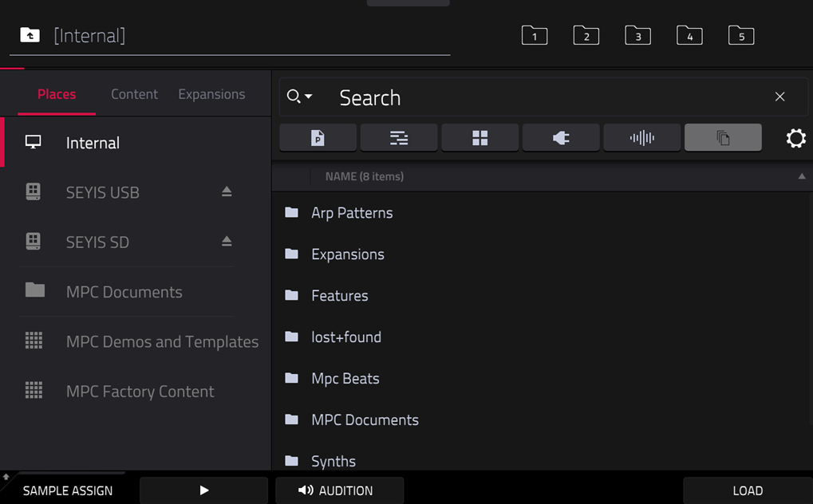The height and width of the screenshot is (504, 813).
Task: Click the Synths folder icon
Action: click(x=291, y=460)
